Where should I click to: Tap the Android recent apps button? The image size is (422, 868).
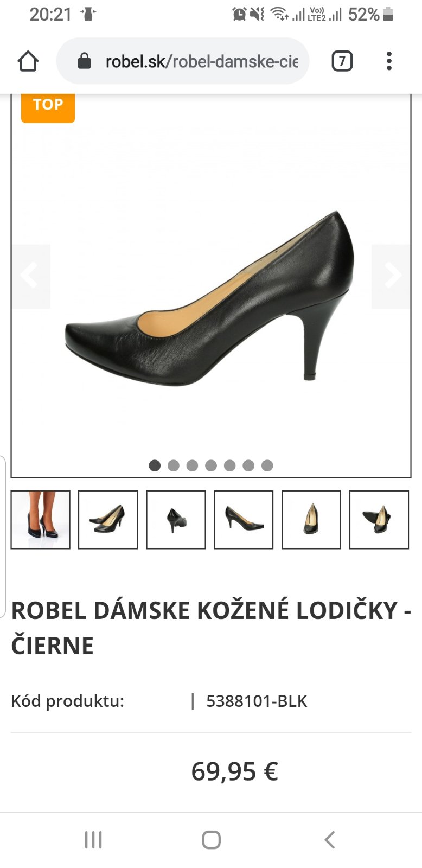[x=93, y=840]
